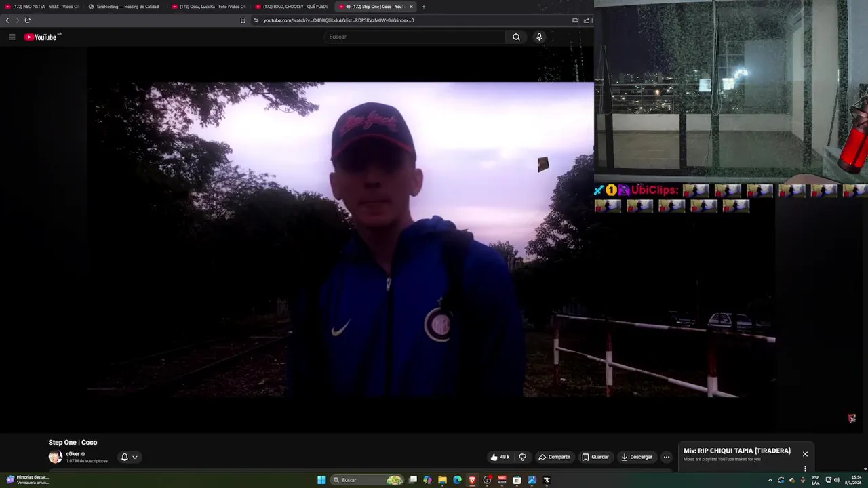
Task: Click the red icon at page bottom-right
Action: click(852, 418)
